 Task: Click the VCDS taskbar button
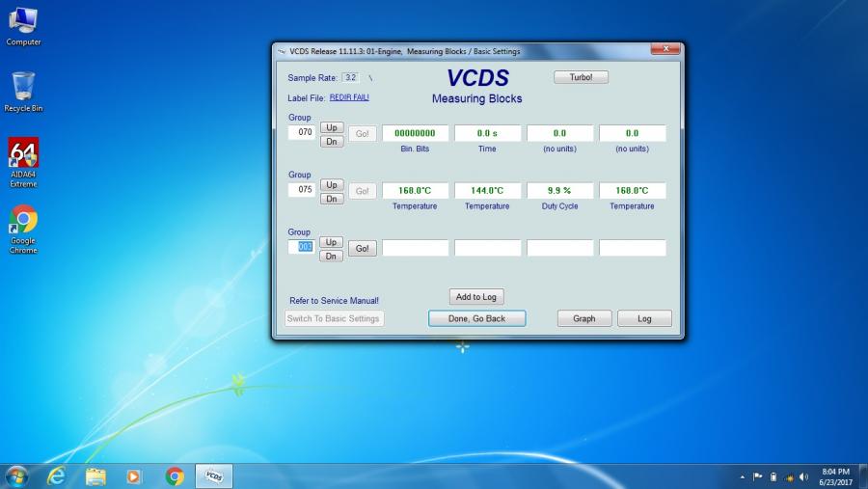214,475
